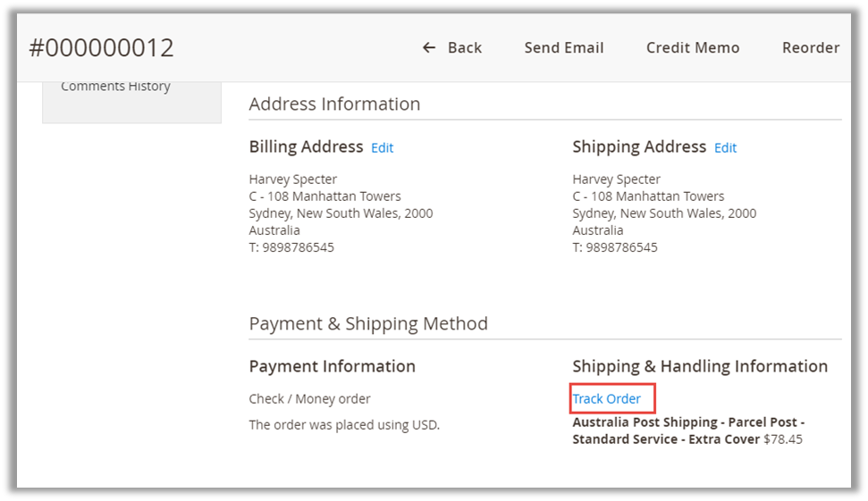The height and width of the screenshot is (501, 868).
Task: Select the Payment Information heading
Action: [x=332, y=366]
